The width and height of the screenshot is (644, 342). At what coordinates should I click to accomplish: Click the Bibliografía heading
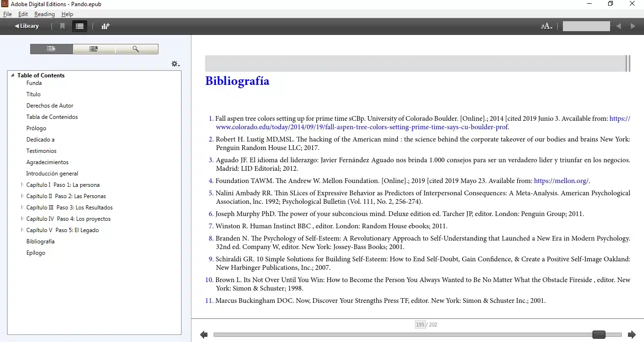click(237, 81)
